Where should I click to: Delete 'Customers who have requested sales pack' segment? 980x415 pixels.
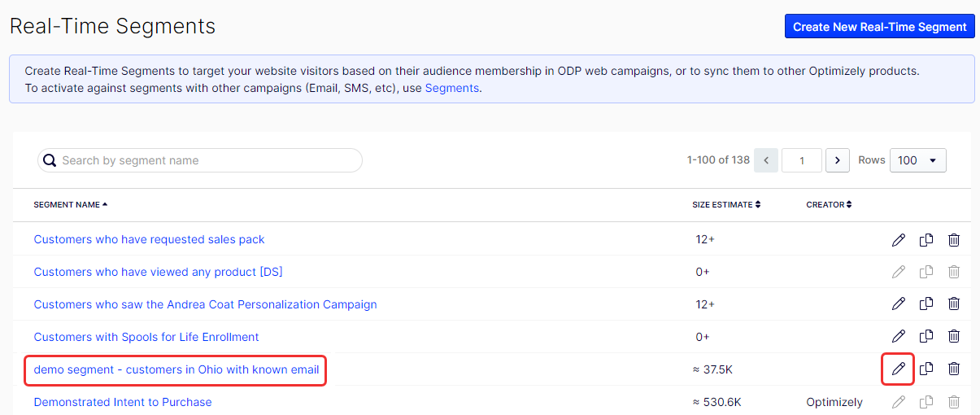pos(954,239)
